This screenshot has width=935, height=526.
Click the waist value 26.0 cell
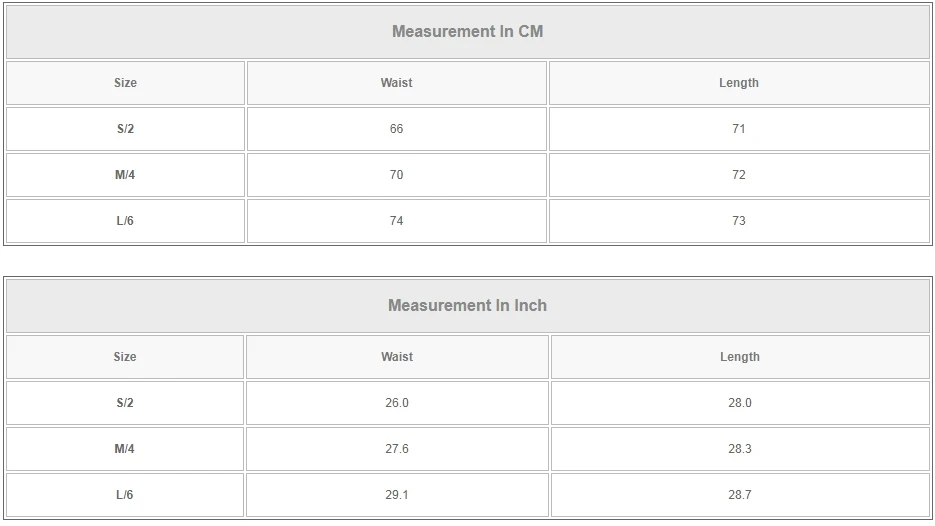397,403
